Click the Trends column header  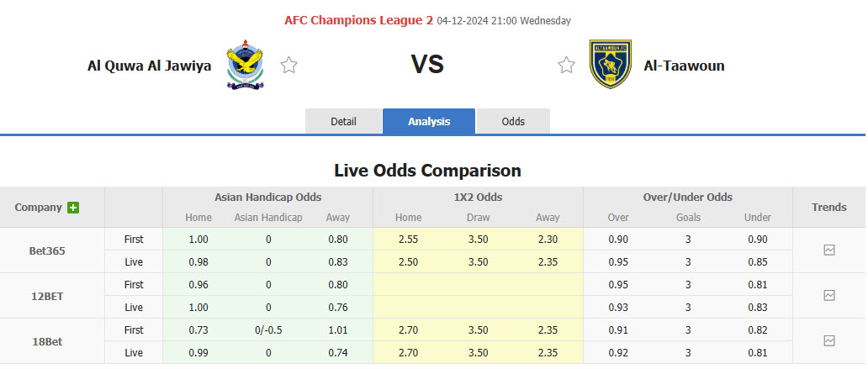[828, 207]
